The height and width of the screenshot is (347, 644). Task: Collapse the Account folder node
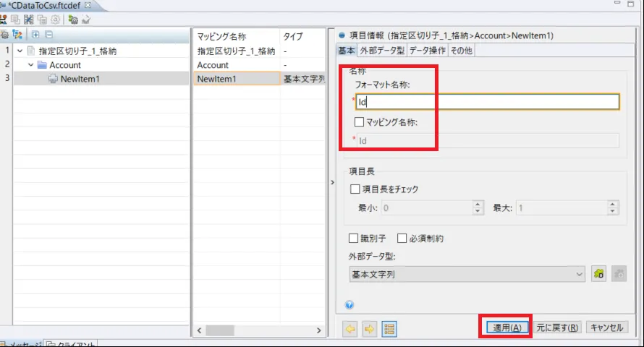[x=30, y=65]
